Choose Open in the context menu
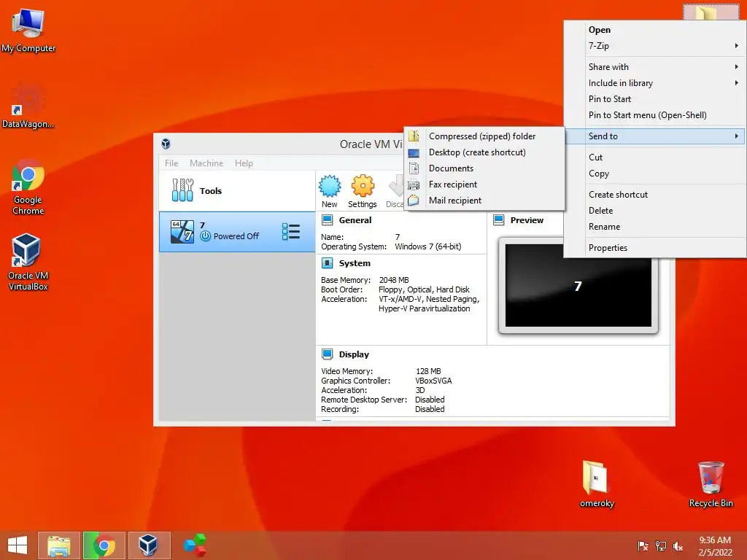The height and width of the screenshot is (560, 747). [654, 29]
